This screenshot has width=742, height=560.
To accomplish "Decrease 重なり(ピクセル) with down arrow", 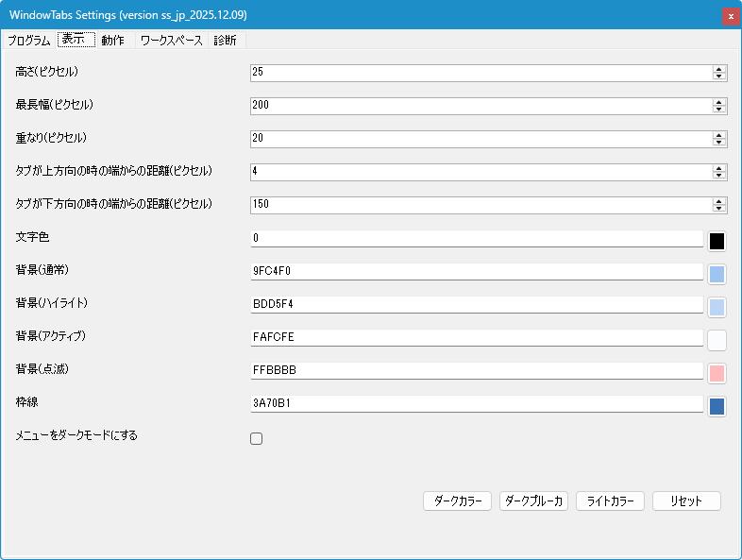I will [718, 143].
